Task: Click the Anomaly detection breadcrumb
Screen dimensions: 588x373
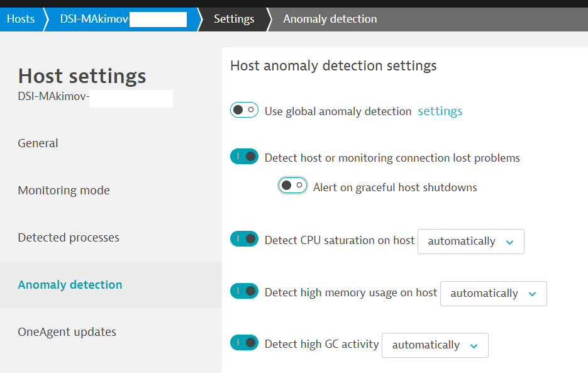Action: 330,19
